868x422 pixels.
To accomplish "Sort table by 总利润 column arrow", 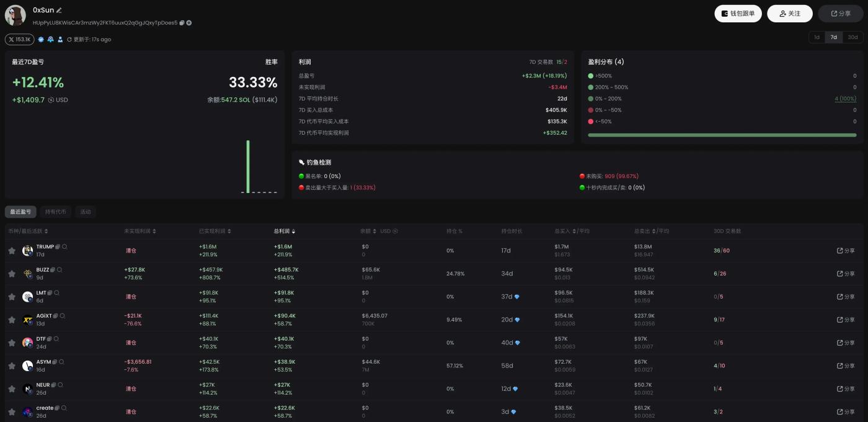I will coord(293,231).
